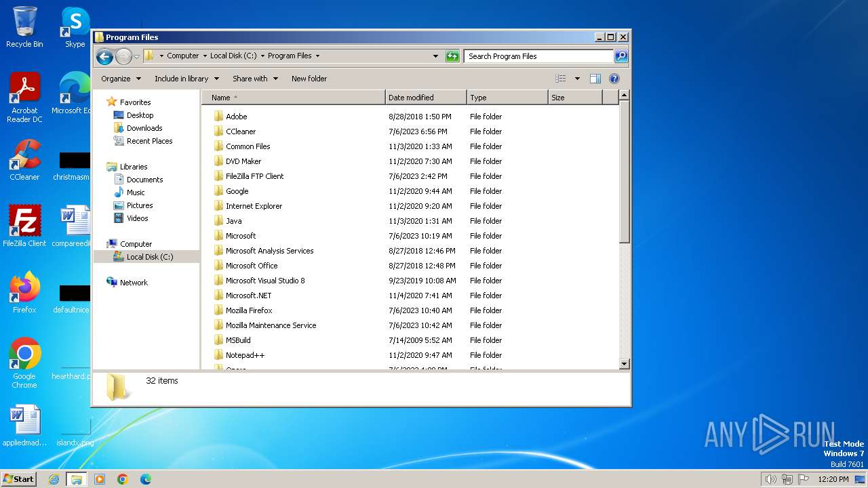Select Recent Places under Favorites
Image resolution: width=868 pixels, height=488 pixels.
click(149, 141)
